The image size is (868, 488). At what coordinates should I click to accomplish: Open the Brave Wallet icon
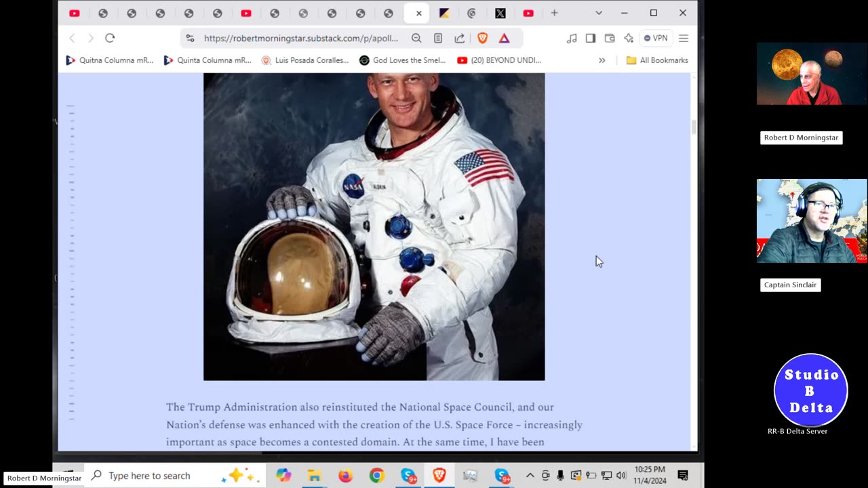point(610,38)
